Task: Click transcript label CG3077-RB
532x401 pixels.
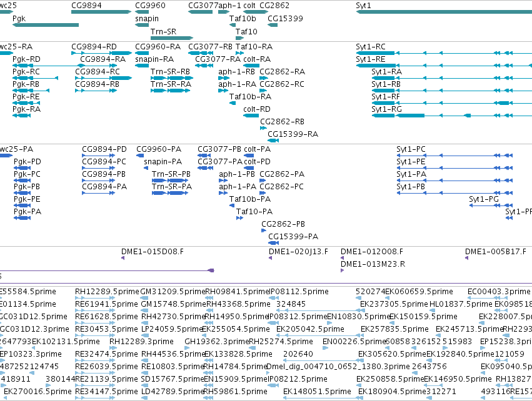Action: click(210, 47)
